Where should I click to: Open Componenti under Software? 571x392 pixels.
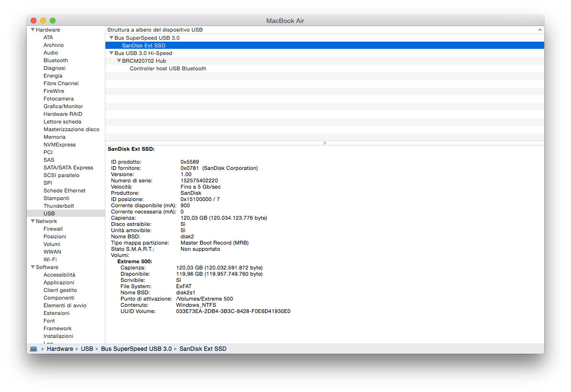pyautogui.click(x=58, y=297)
